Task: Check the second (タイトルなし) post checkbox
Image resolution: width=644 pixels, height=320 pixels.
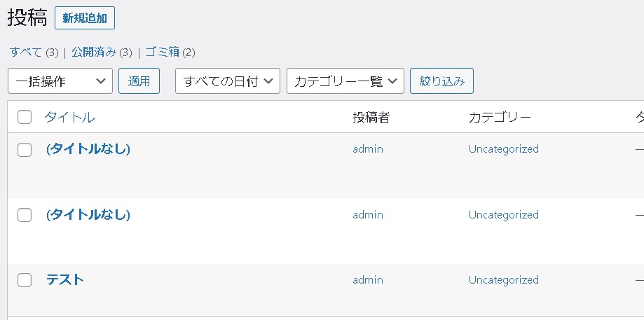Action: point(25,215)
